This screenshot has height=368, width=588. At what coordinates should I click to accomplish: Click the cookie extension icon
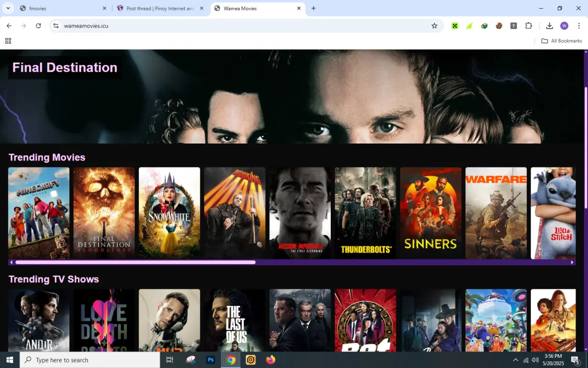pyautogui.click(x=499, y=26)
